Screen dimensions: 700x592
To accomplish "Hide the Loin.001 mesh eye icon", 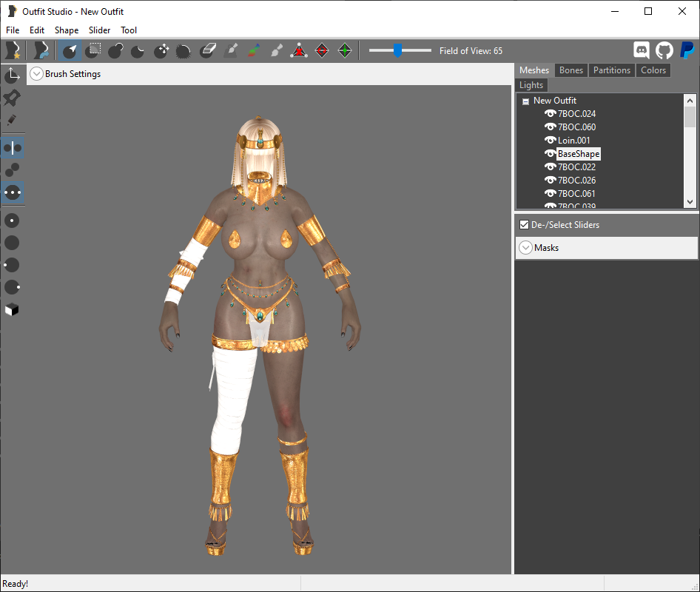I will pos(550,140).
